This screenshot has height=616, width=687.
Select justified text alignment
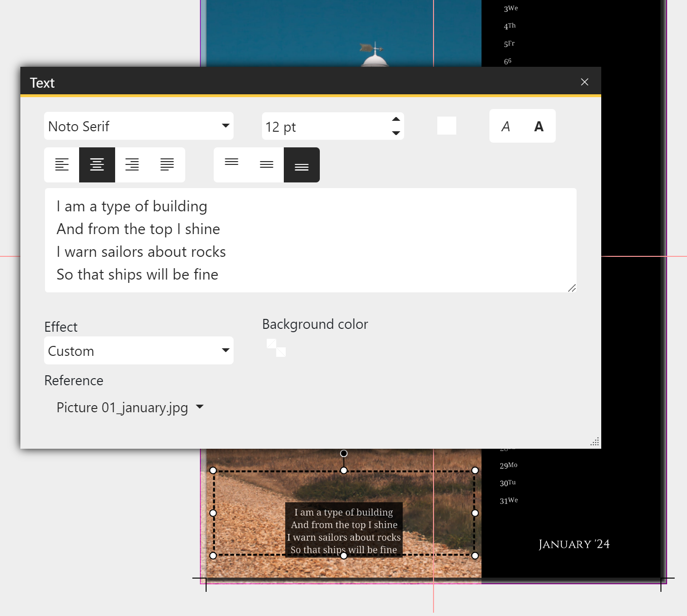click(x=167, y=164)
